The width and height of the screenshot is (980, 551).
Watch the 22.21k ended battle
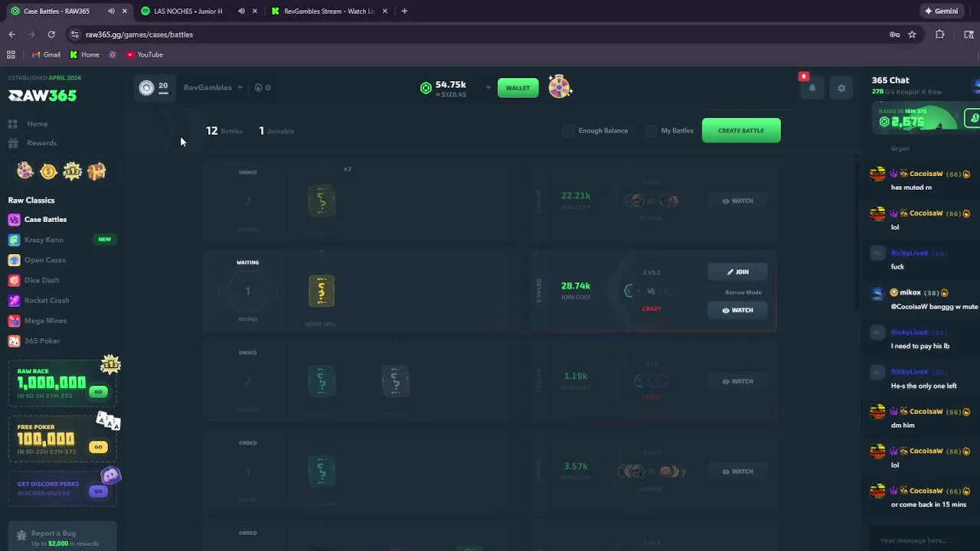(737, 201)
